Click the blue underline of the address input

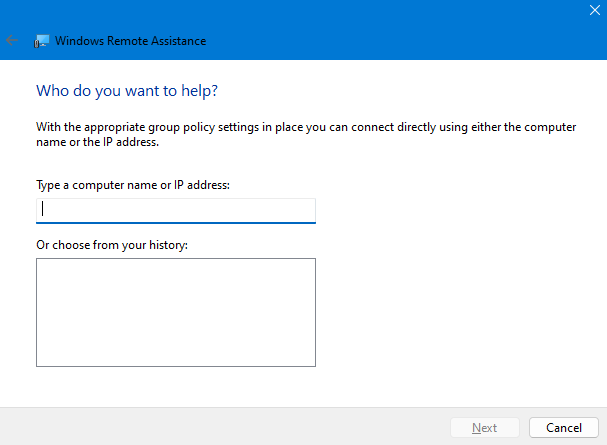[176, 222]
